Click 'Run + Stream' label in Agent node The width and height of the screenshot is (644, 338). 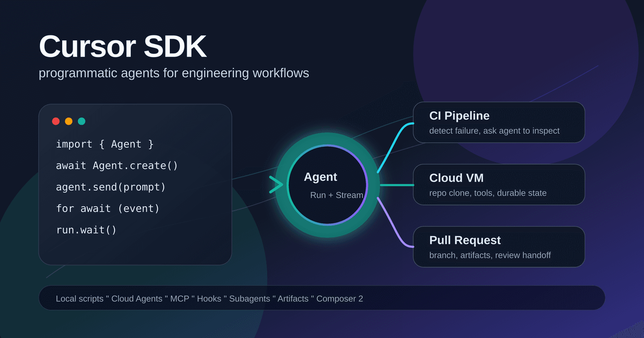[x=337, y=195]
